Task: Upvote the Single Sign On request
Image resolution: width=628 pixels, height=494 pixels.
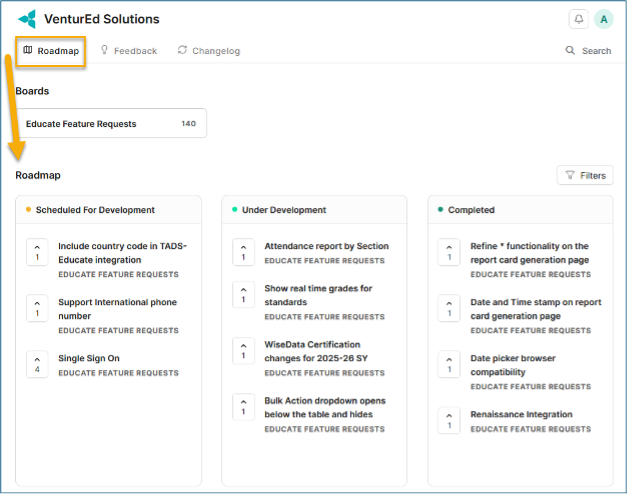Action: [x=37, y=364]
